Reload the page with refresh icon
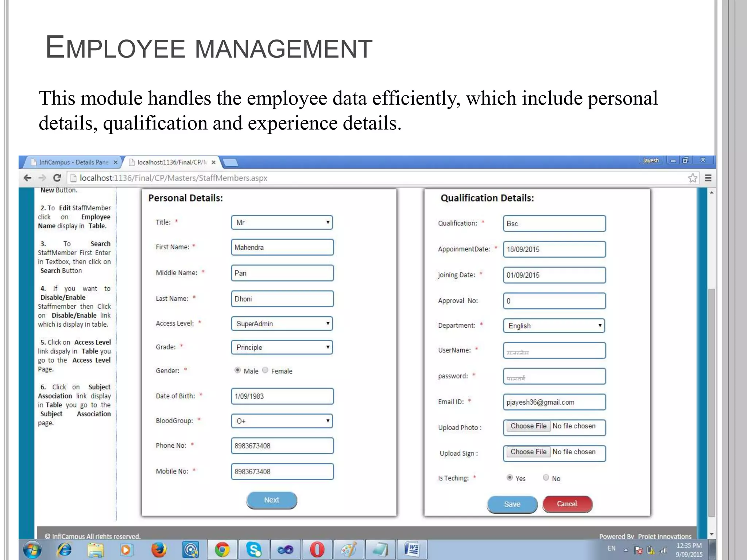Screen dimensions: 747x560 coord(57,178)
